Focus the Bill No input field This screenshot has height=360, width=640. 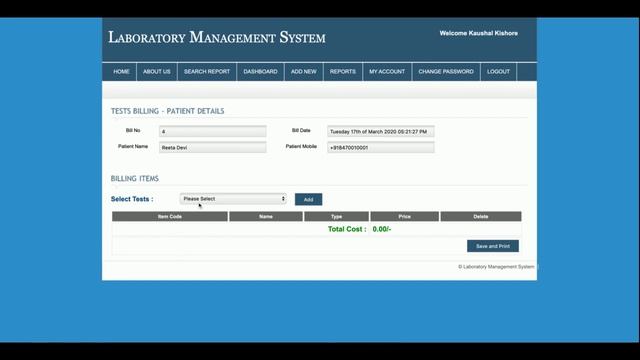[213, 131]
